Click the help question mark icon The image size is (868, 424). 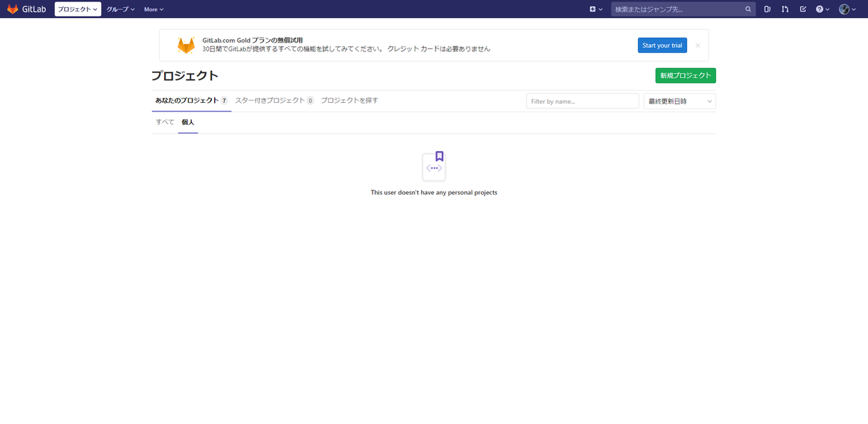coord(820,9)
